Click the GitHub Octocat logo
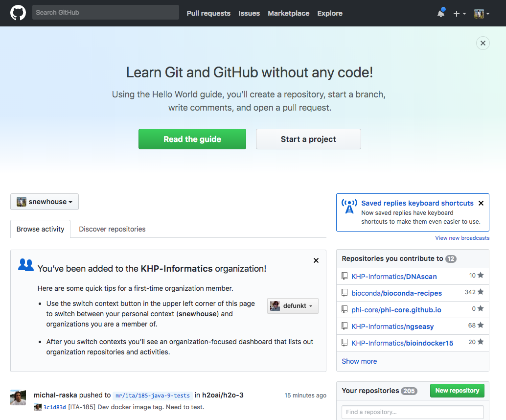 coord(18,13)
